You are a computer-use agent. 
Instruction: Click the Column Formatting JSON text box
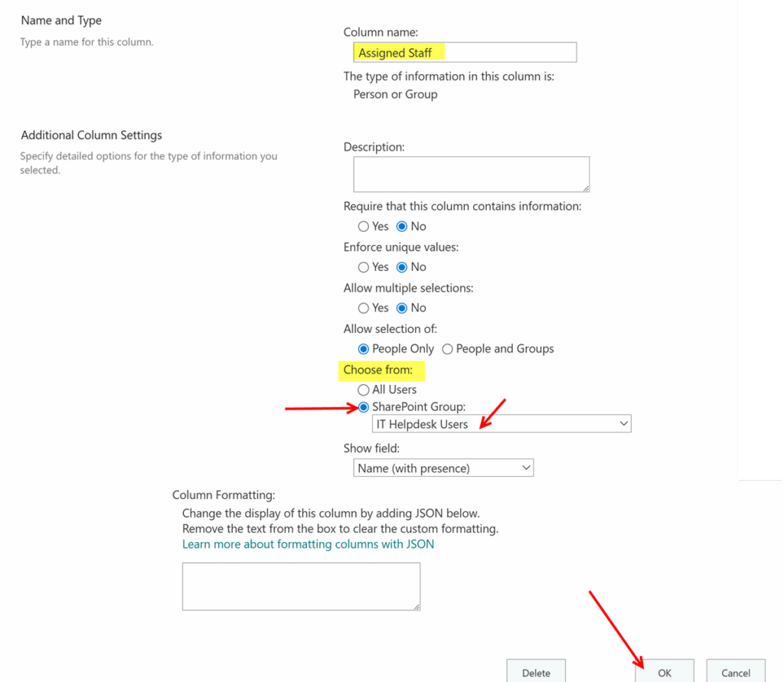click(301, 586)
